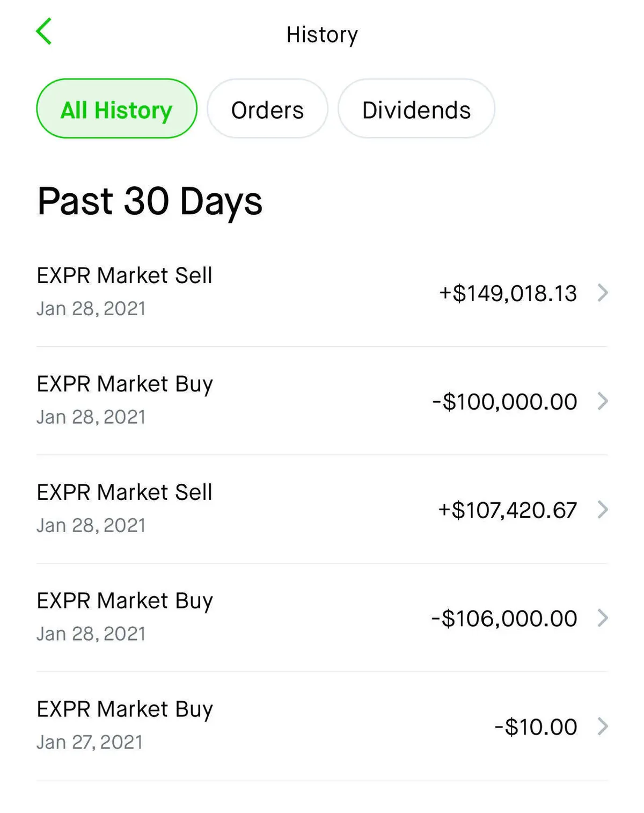Viewport: 644px width, 813px height.
Task: Expand the -$106,000.00 buy chevron
Action: [603, 618]
